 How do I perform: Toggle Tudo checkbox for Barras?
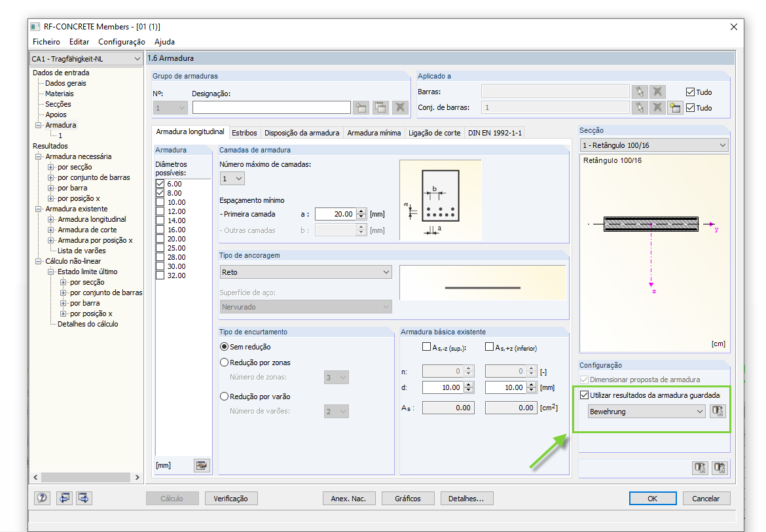pos(690,92)
